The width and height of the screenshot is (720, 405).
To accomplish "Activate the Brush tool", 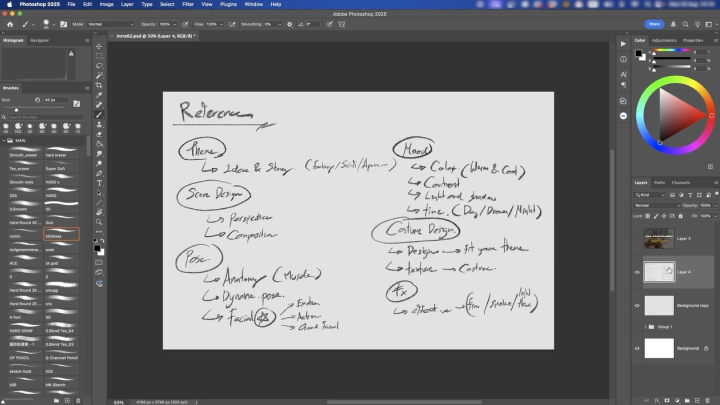I will point(99,114).
